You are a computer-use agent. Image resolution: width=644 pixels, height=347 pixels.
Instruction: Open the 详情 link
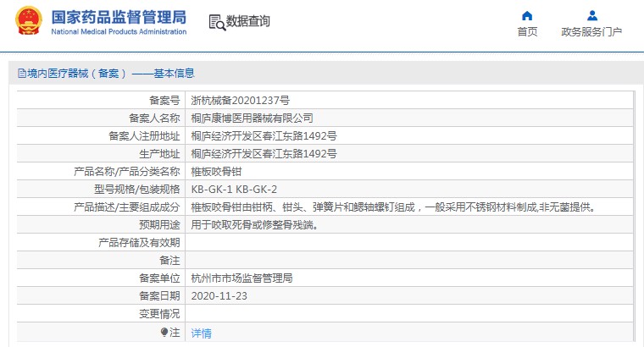(202, 333)
